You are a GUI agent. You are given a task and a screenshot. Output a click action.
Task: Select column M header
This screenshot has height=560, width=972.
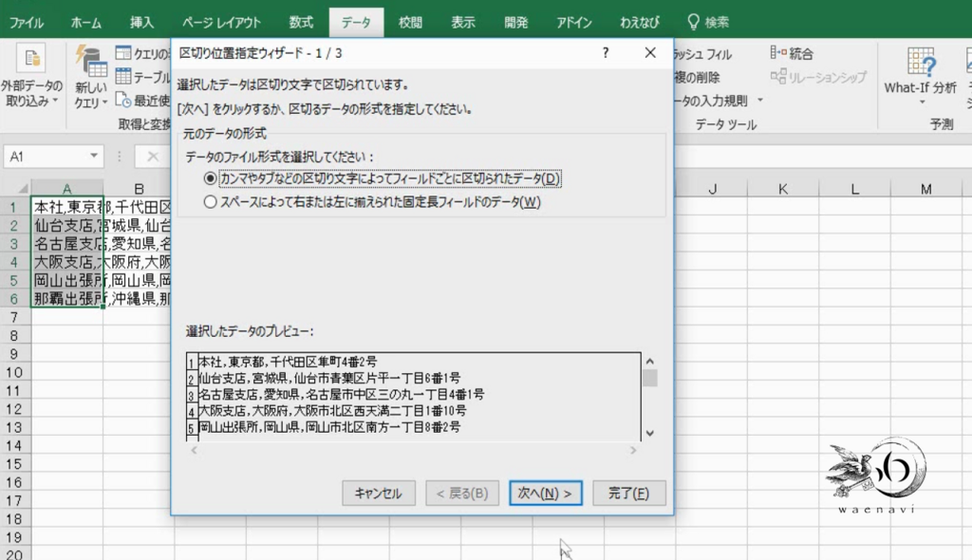(926, 189)
